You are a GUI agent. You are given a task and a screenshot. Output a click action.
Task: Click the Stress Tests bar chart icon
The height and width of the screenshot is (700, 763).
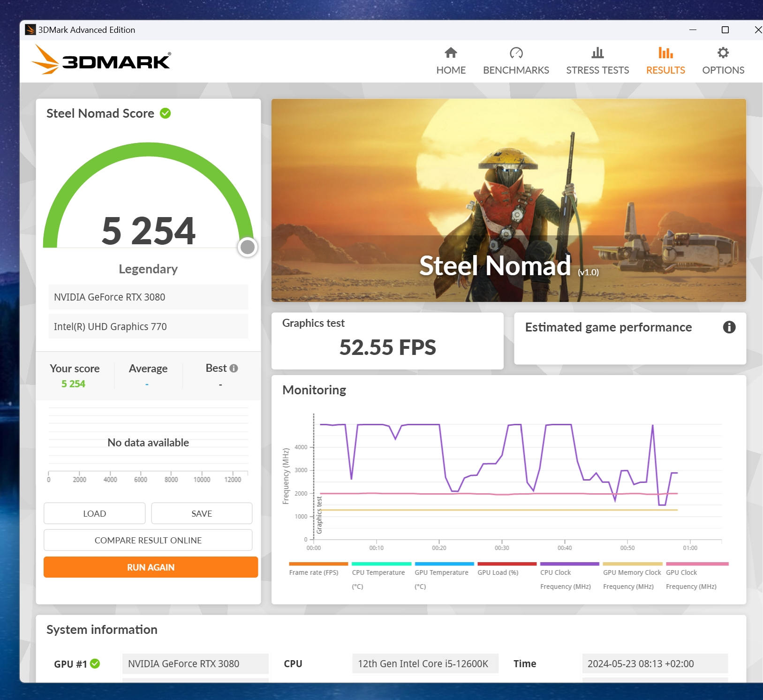597,53
